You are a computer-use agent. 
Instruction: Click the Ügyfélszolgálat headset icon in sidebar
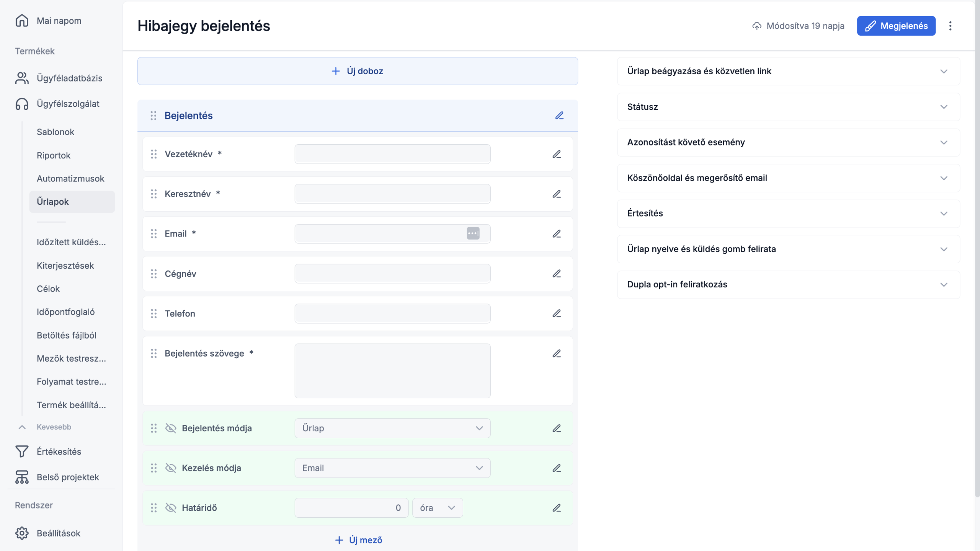pyautogui.click(x=22, y=104)
